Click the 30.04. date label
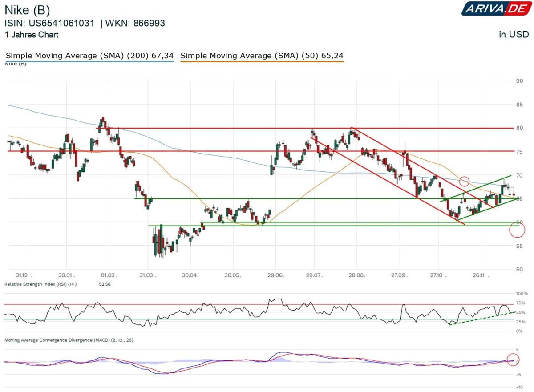Image resolution: width=534 pixels, height=392 pixels. point(190,275)
